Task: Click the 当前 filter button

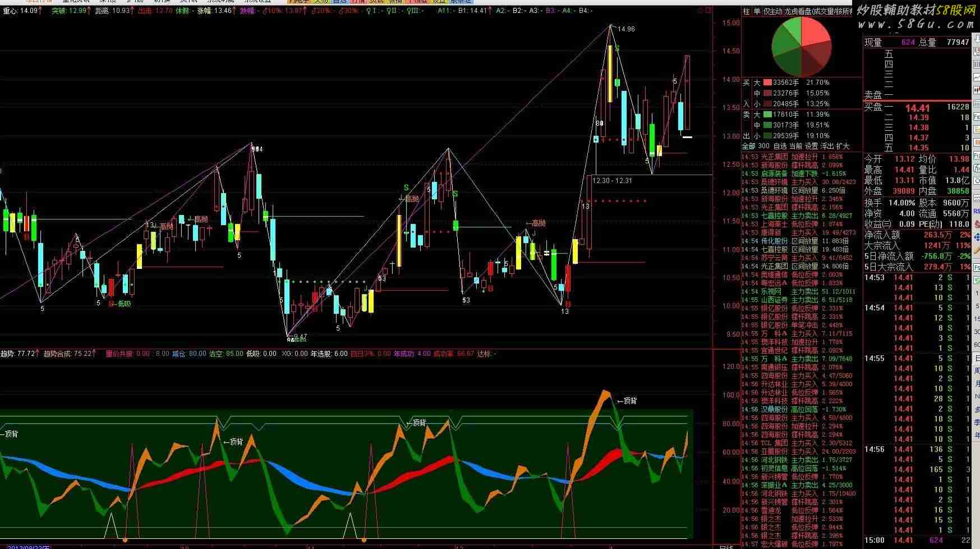Action: pyautogui.click(x=795, y=146)
